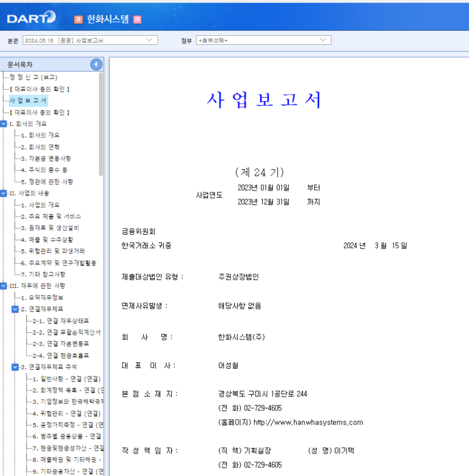Open III. 재무에 관한 사항 section
The width and height of the screenshot is (469, 476).
click(37, 286)
